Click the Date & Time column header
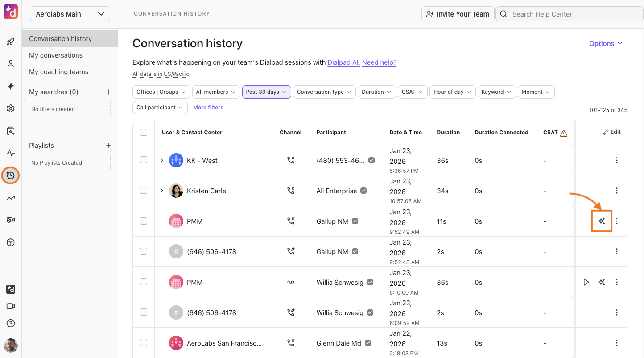Viewport: 644px width, 358px height. tap(405, 133)
